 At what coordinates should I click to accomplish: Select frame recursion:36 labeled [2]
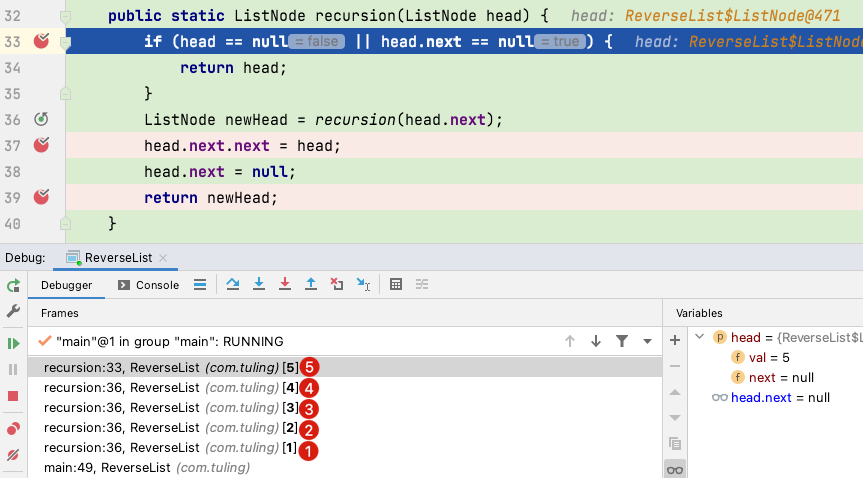coord(345,427)
